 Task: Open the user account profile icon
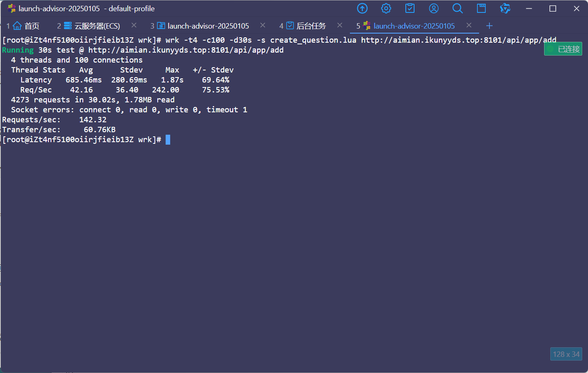pos(434,8)
